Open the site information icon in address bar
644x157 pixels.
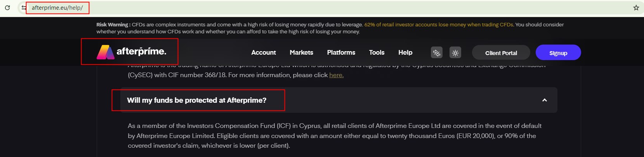24,8
